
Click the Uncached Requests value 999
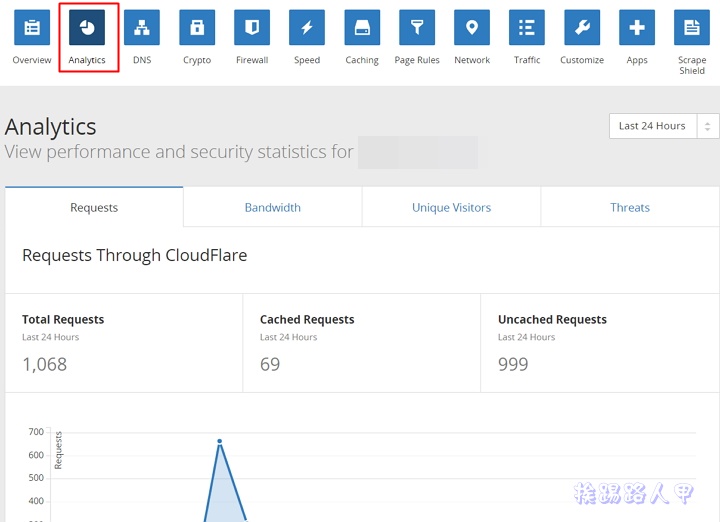point(513,365)
